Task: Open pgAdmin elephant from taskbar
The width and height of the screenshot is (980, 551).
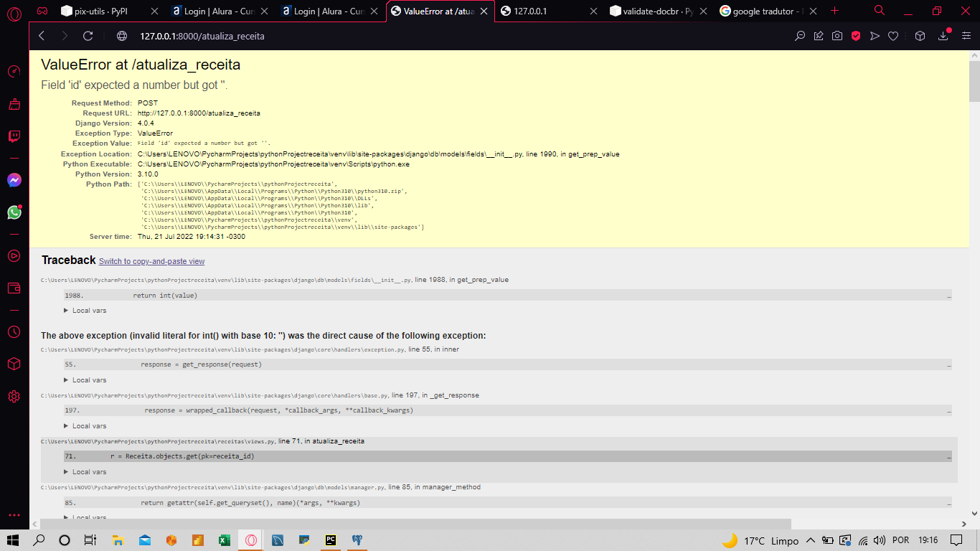Action: point(357,540)
